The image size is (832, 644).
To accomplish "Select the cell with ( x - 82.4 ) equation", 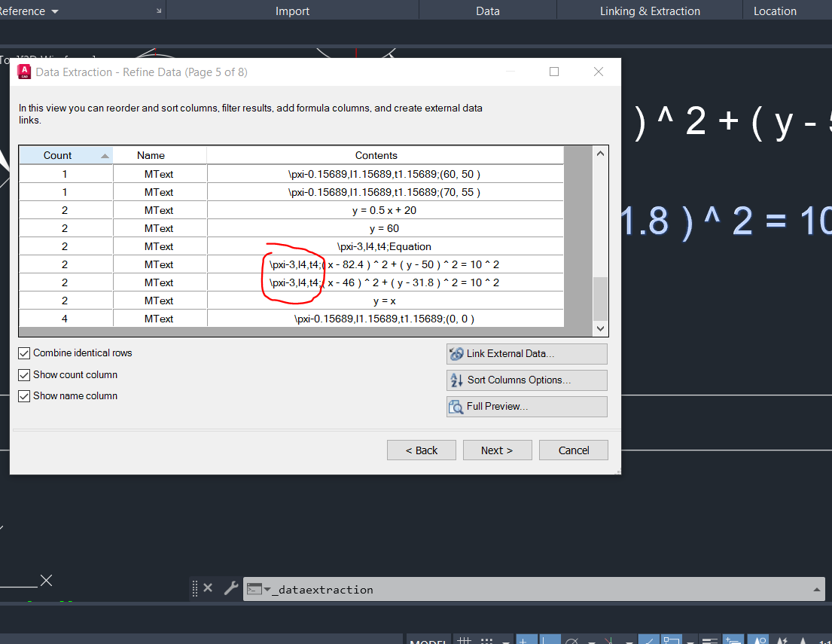I will coord(385,264).
